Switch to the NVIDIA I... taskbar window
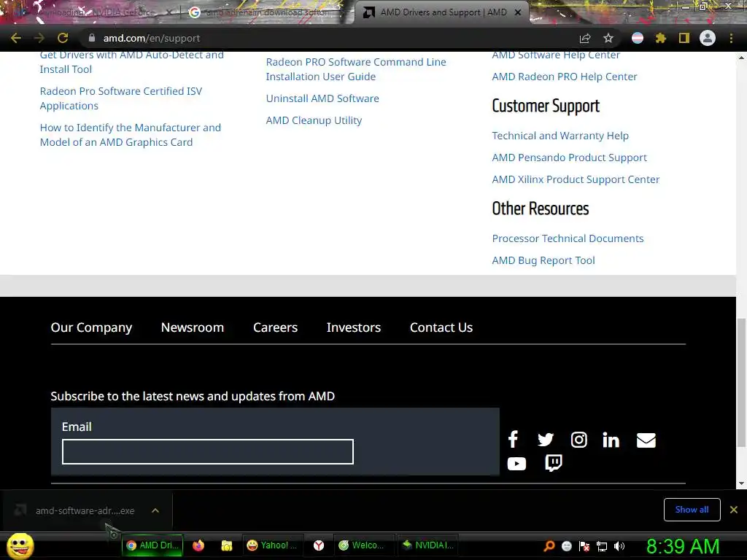This screenshot has height=560, width=747. point(427,545)
